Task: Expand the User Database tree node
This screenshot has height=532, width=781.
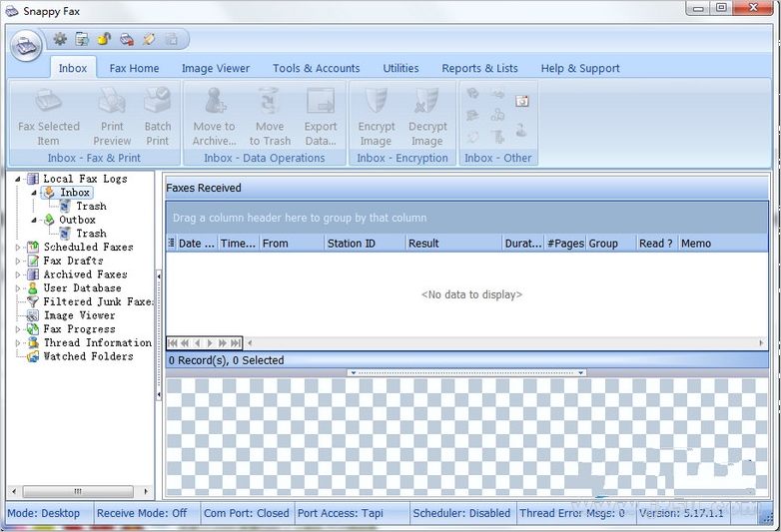Action: [x=18, y=288]
